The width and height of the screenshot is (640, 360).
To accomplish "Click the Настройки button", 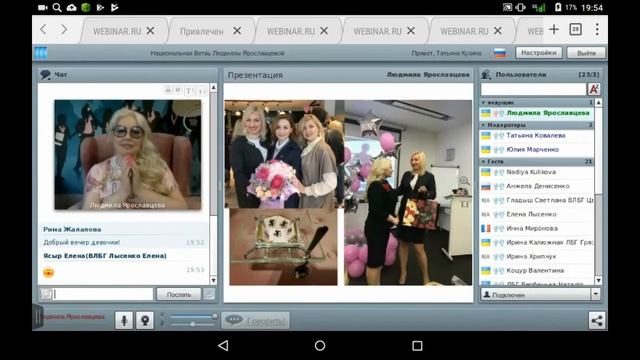I will (x=539, y=53).
